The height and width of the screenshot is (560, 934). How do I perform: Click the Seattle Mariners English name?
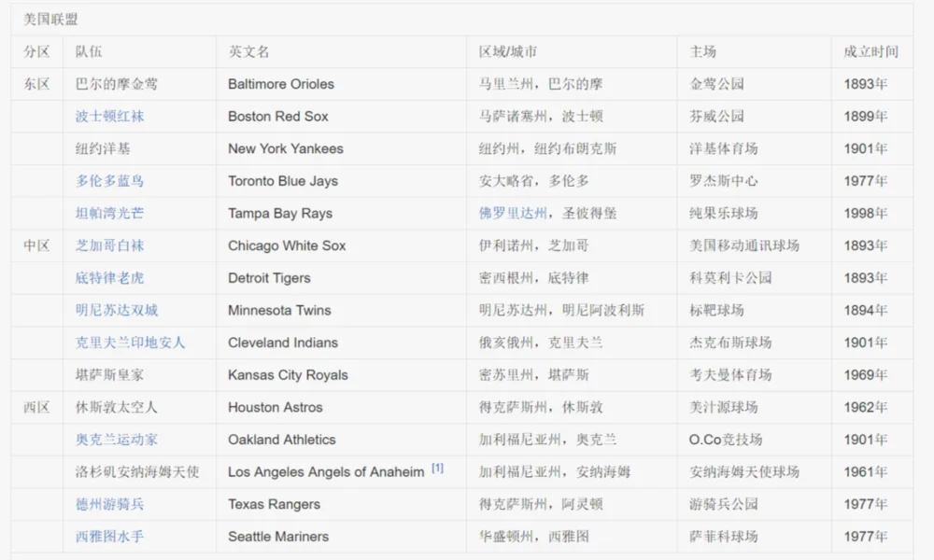coord(278,536)
